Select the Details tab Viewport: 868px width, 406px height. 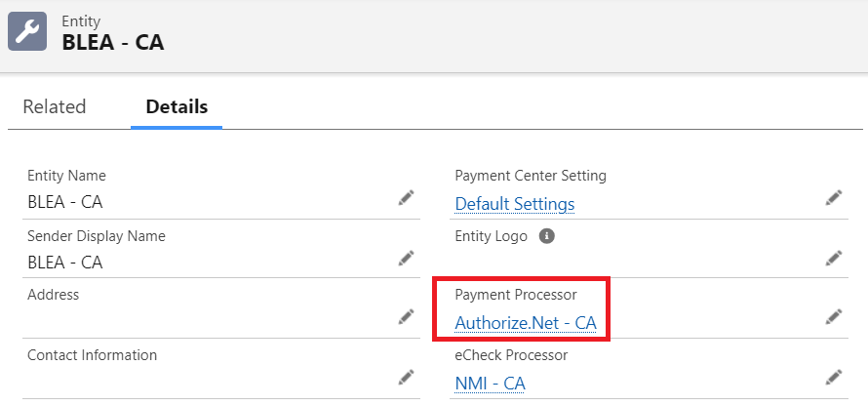click(177, 107)
